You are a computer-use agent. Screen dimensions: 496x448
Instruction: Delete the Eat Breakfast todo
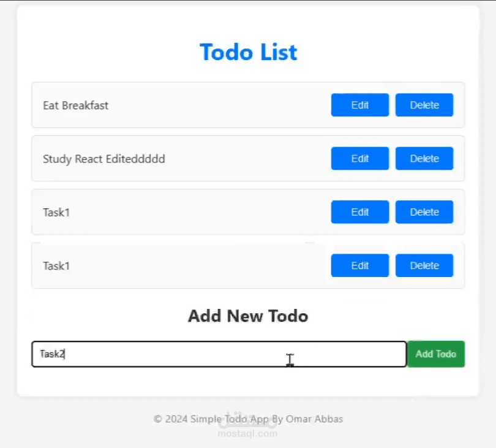coord(424,105)
